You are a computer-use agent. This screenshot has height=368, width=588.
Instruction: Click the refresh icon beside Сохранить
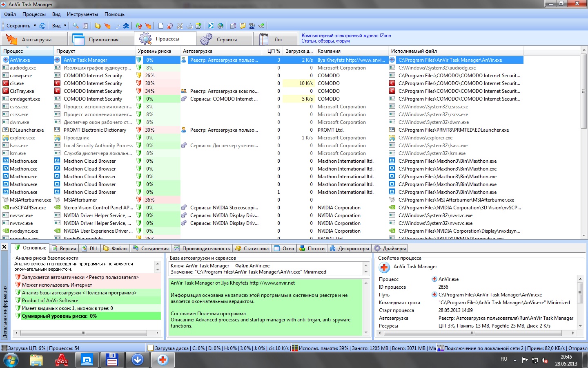coord(42,26)
